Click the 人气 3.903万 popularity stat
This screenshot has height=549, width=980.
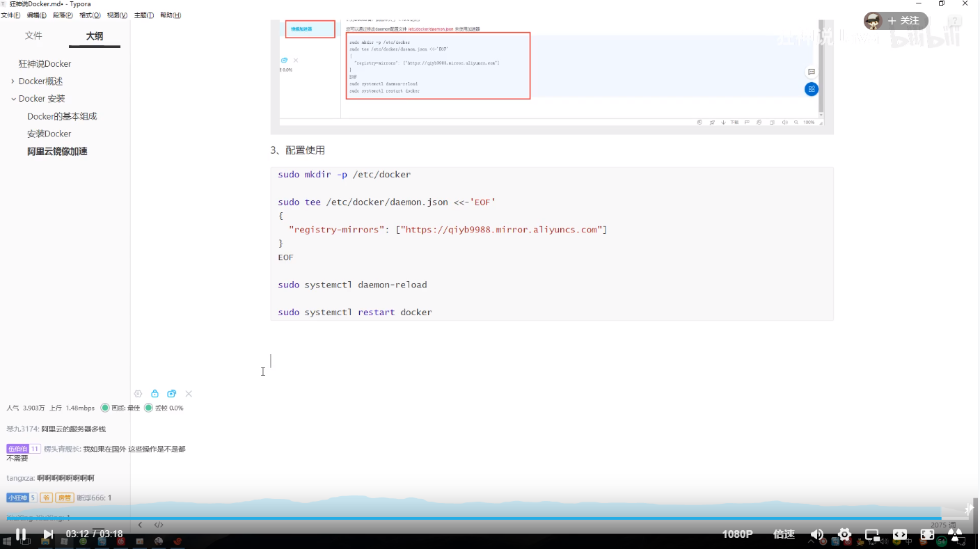click(26, 408)
